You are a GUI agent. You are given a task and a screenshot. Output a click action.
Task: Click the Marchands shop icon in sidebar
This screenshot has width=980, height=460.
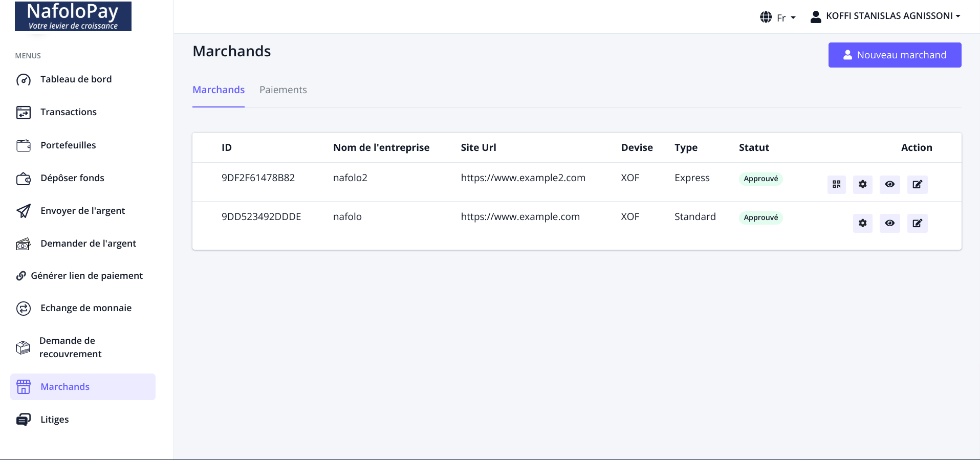tap(24, 387)
